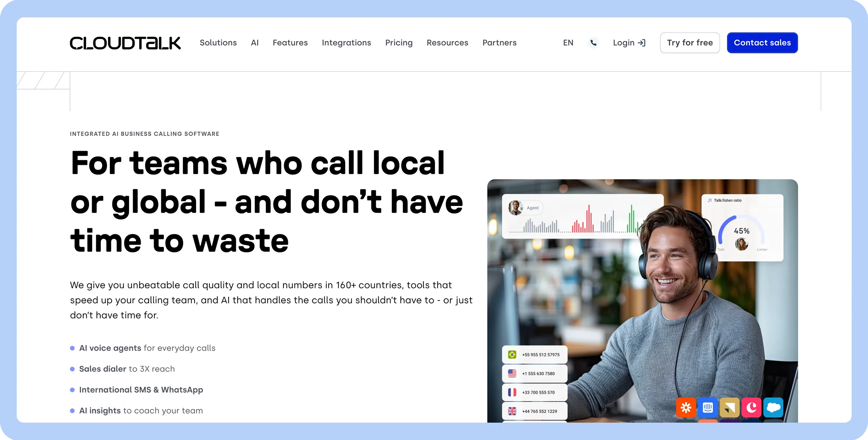Click the AI insights bullet text
The width and height of the screenshot is (868, 440).
click(141, 411)
